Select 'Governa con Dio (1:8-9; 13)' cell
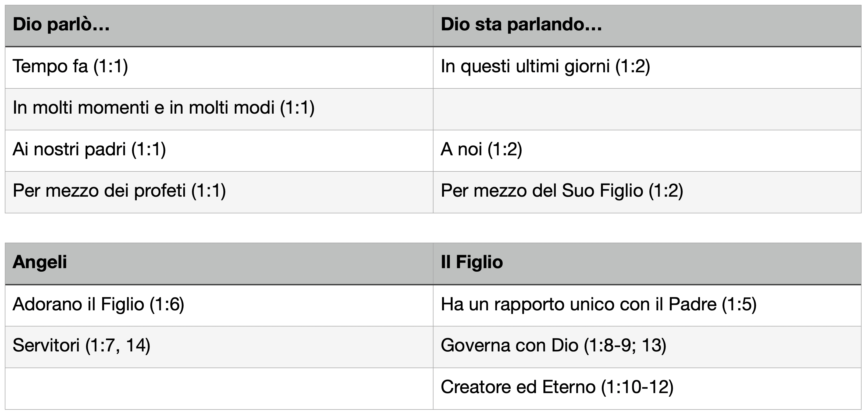 (647, 347)
